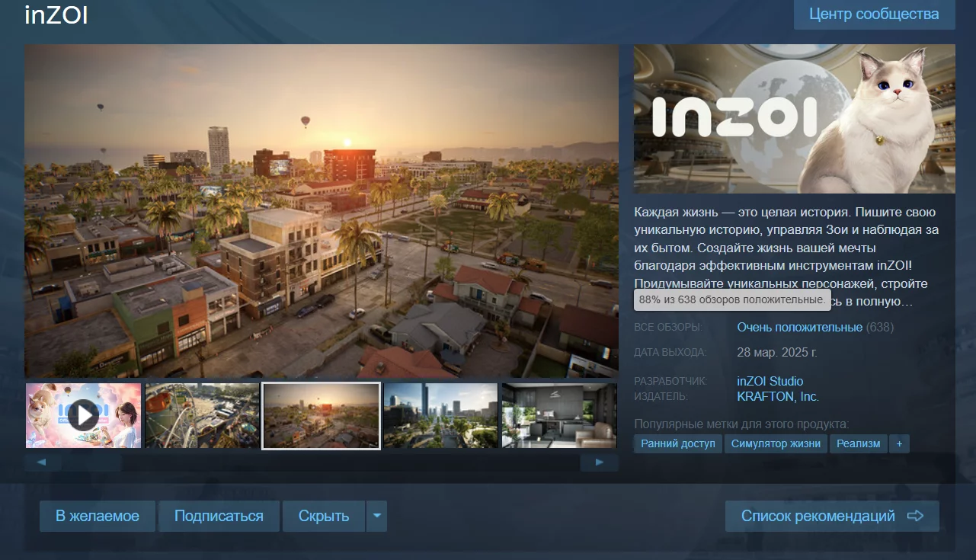
Task: Add more tags with the plus button
Action: 899,443
